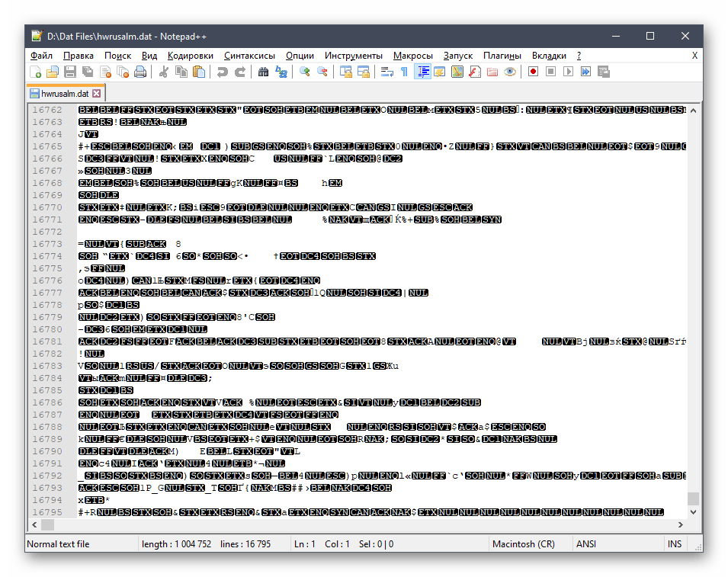Viewport: 728px width, 577px height.
Task: Click the Print toolbar icon
Action: (140, 72)
